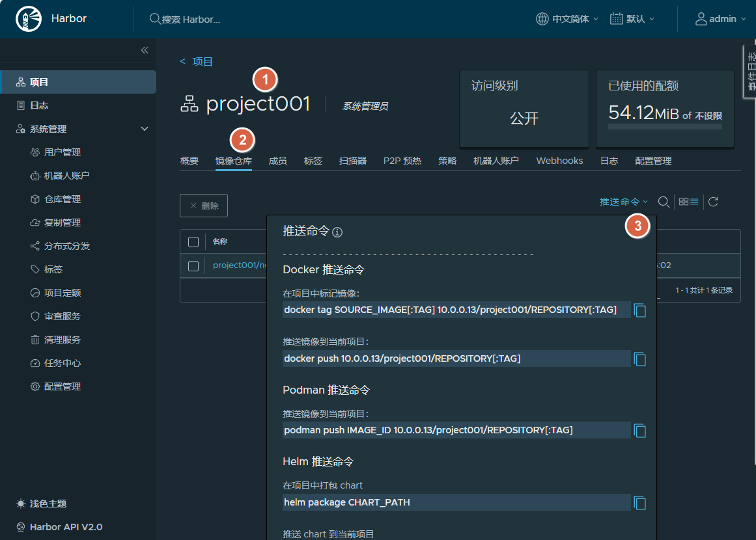Copy the podman push command
The height and width of the screenshot is (540, 756).
click(640, 431)
